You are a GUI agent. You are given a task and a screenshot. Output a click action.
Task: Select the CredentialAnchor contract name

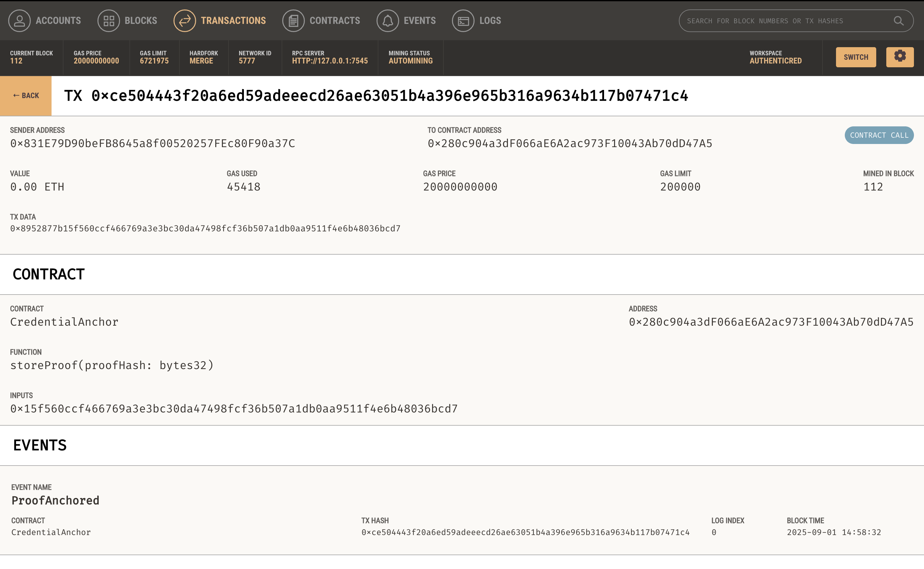(64, 321)
